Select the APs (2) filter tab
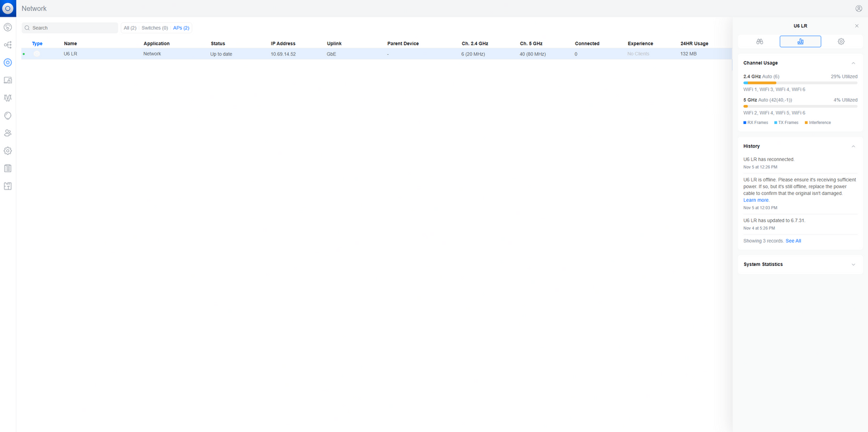The height and width of the screenshot is (432, 868). click(181, 28)
